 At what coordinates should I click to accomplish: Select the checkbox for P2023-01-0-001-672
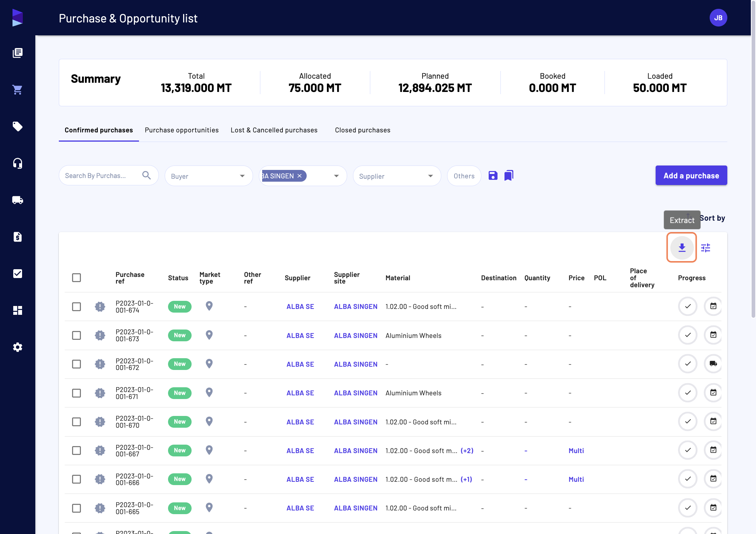(x=76, y=364)
